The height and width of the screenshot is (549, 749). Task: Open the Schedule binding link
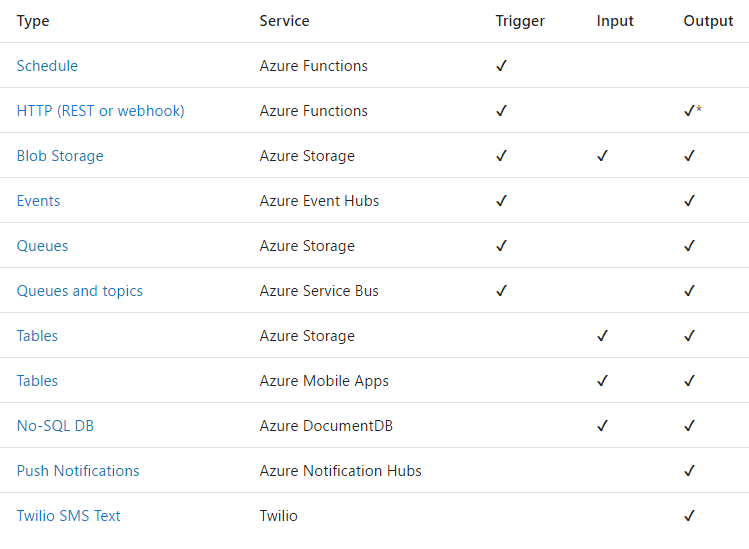(x=47, y=65)
